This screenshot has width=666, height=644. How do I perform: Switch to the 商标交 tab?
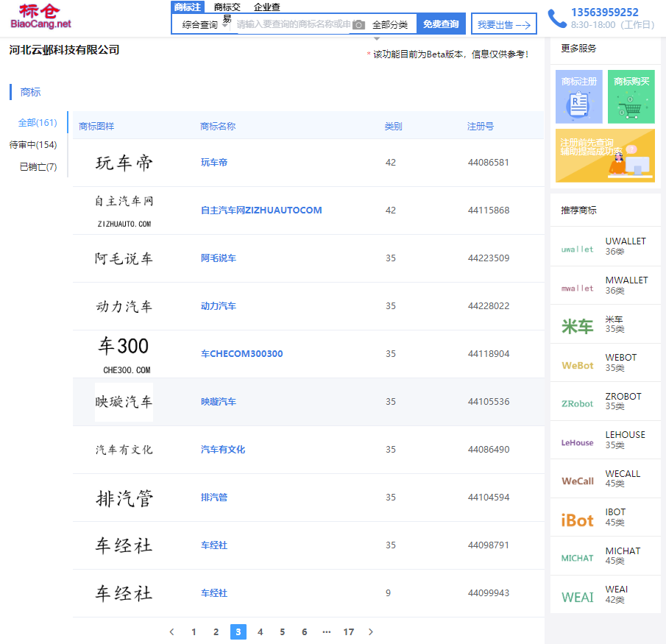227,7
